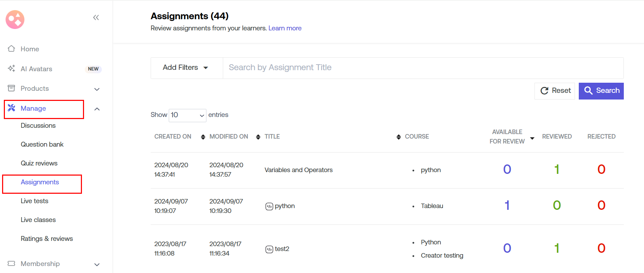Collapse the sidebar with double-chevron icon
Image resolution: width=644 pixels, height=273 pixels.
96,17
